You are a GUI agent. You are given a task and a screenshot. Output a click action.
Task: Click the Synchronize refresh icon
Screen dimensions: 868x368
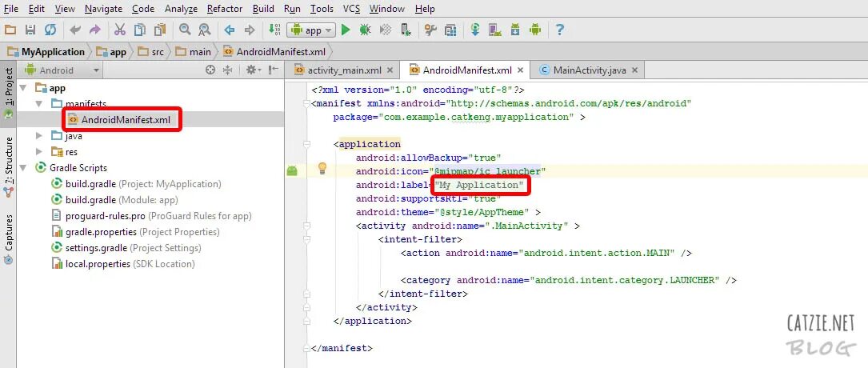pyautogui.click(x=50, y=30)
